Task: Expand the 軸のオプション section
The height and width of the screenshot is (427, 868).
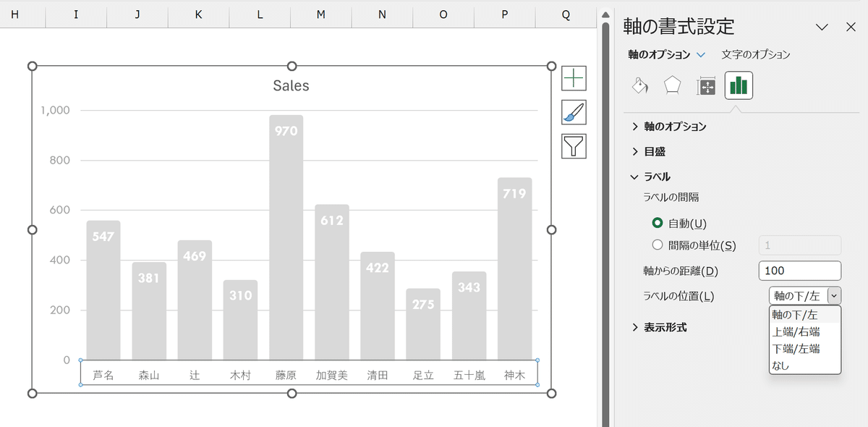Action: (669, 127)
